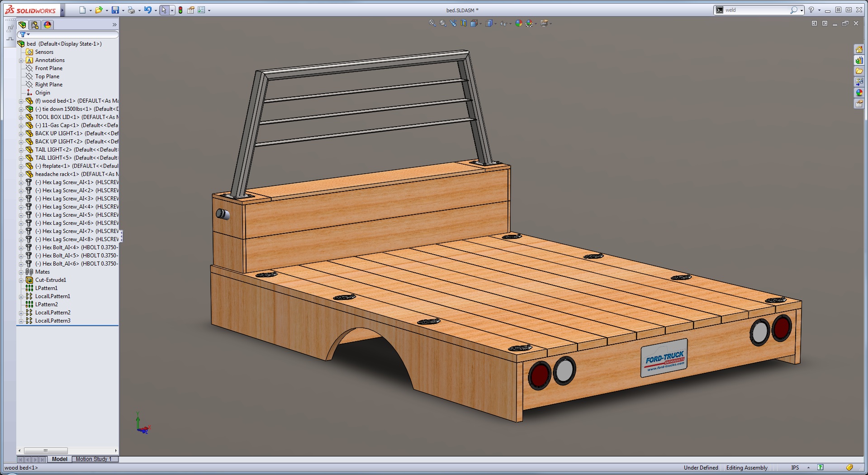Open SolidWorks Resources home icon

pos(859,49)
